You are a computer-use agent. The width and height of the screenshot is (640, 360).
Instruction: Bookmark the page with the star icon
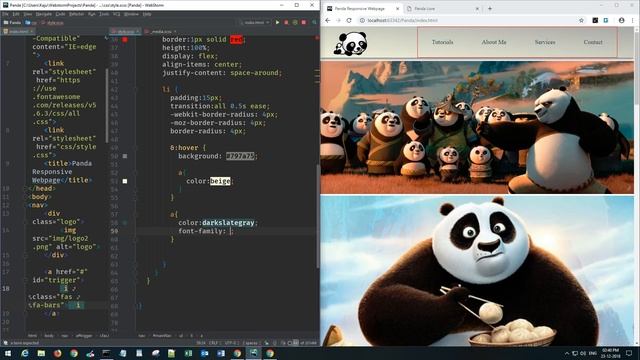click(581, 20)
